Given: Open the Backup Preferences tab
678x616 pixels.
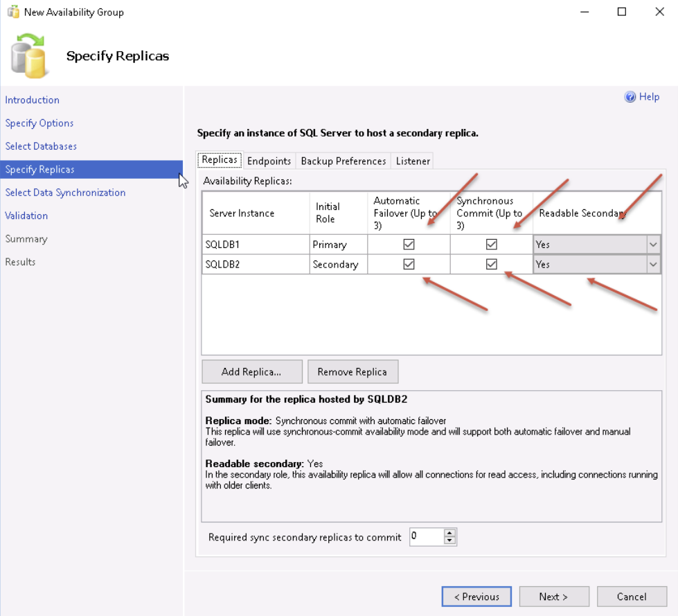Looking at the screenshot, I should [344, 161].
